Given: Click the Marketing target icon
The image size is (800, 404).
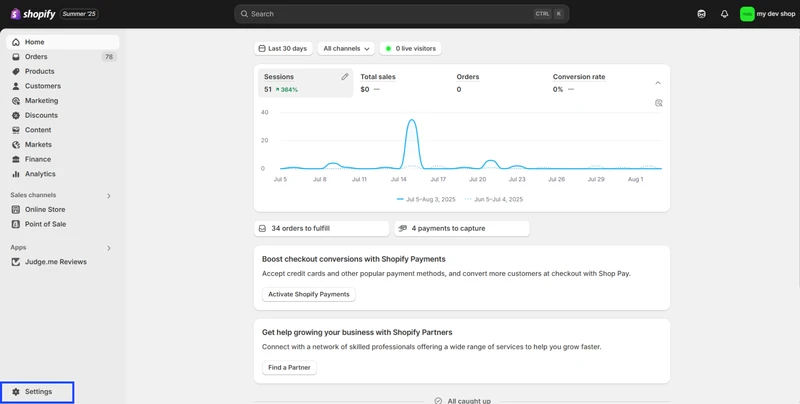Looking at the screenshot, I should click(x=16, y=101).
